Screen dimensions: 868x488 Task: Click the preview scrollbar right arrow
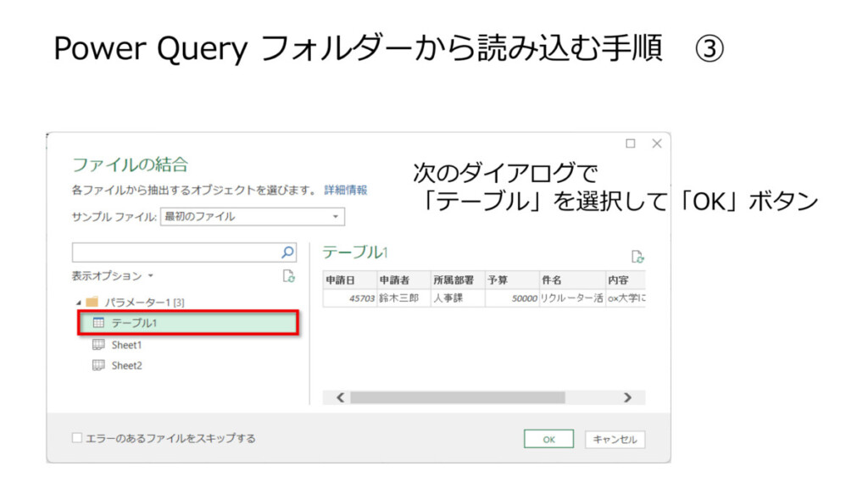pos(627,398)
